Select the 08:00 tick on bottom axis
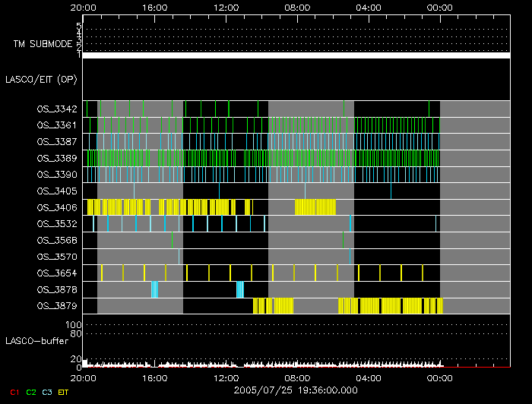 [297, 377]
